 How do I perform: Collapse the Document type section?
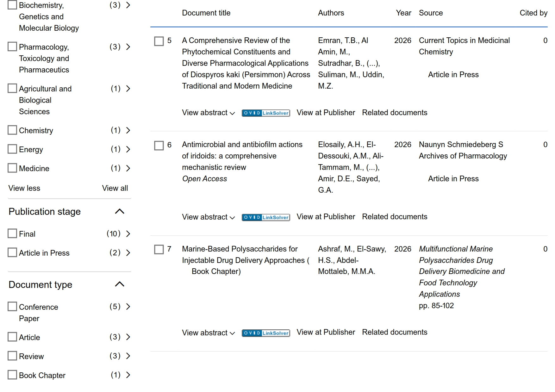[x=119, y=284]
